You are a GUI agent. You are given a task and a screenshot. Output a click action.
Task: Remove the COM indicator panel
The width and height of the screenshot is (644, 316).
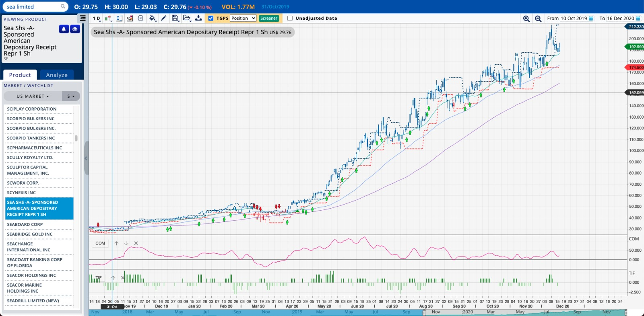click(136, 243)
